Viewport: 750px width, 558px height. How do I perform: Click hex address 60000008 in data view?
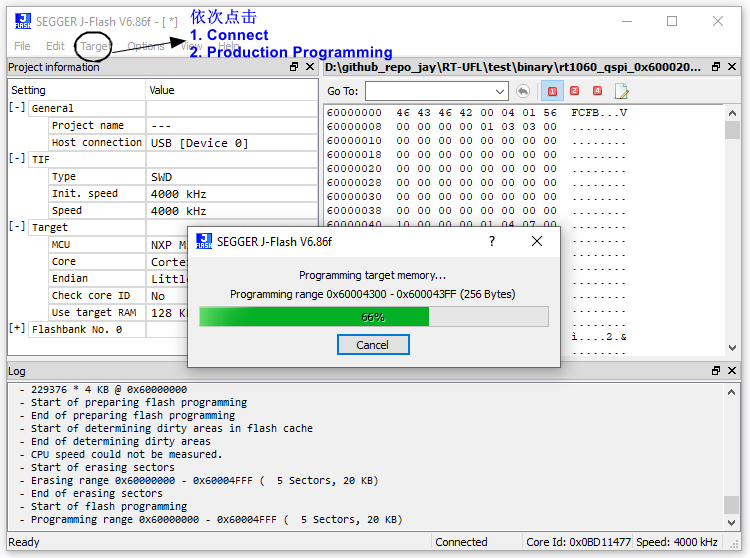tap(354, 127)
